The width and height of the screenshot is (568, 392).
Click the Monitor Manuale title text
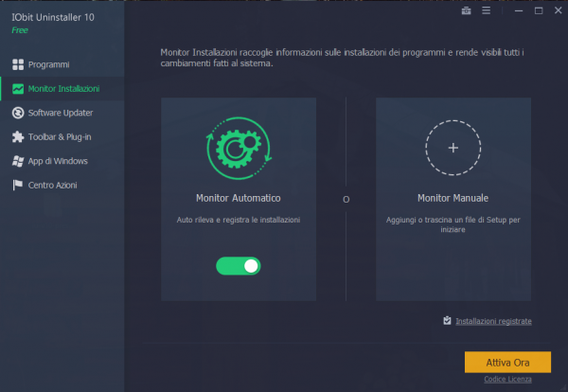453,199
